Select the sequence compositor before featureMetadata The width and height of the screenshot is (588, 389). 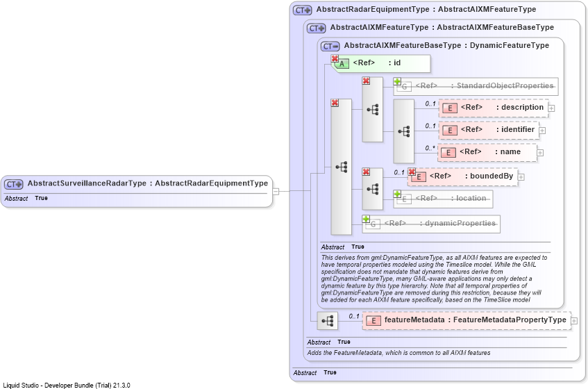coord(328,321)
